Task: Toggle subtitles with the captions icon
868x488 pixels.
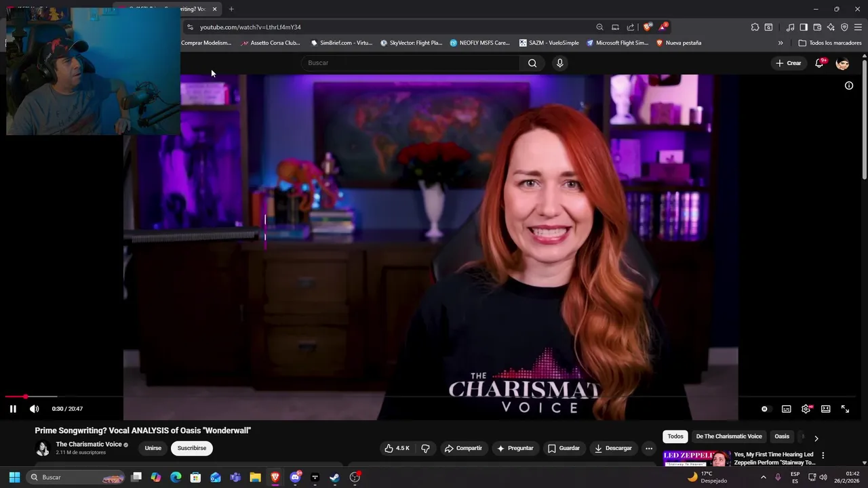Action: (x=786, y=409)
